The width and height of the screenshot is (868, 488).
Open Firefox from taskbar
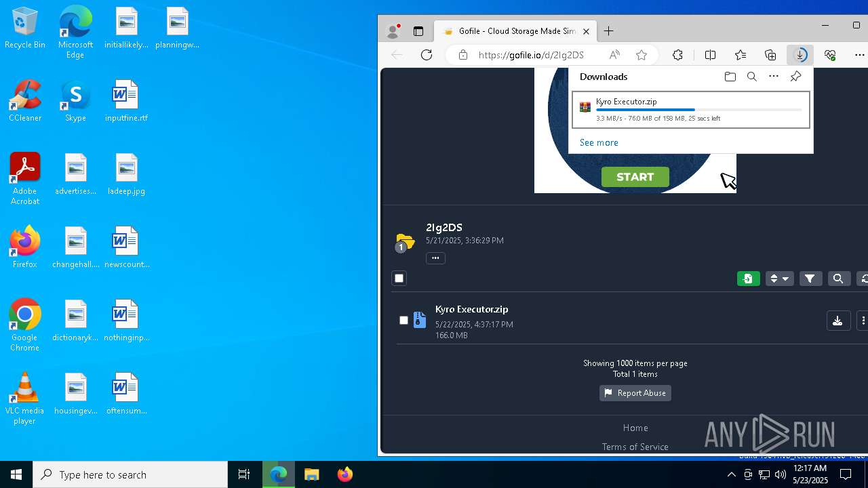(344, 474)
